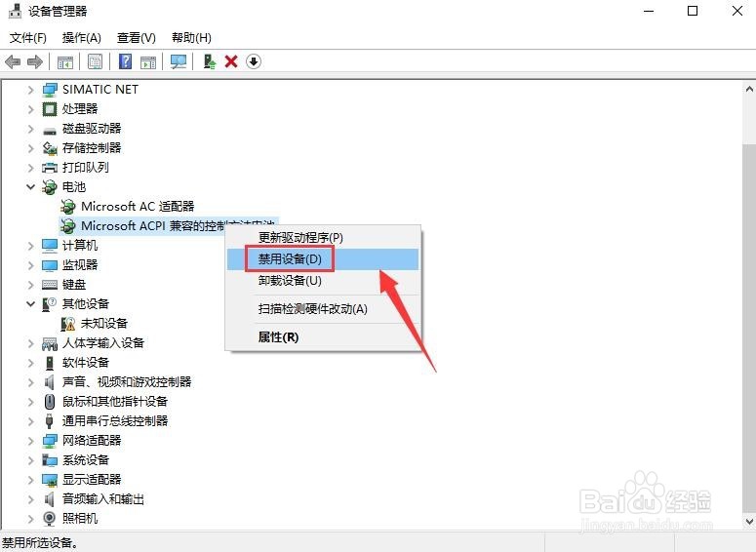Screen dimensions: 756x552
Task: Expand the 网络适配器 node
Action: coord(31,441)
